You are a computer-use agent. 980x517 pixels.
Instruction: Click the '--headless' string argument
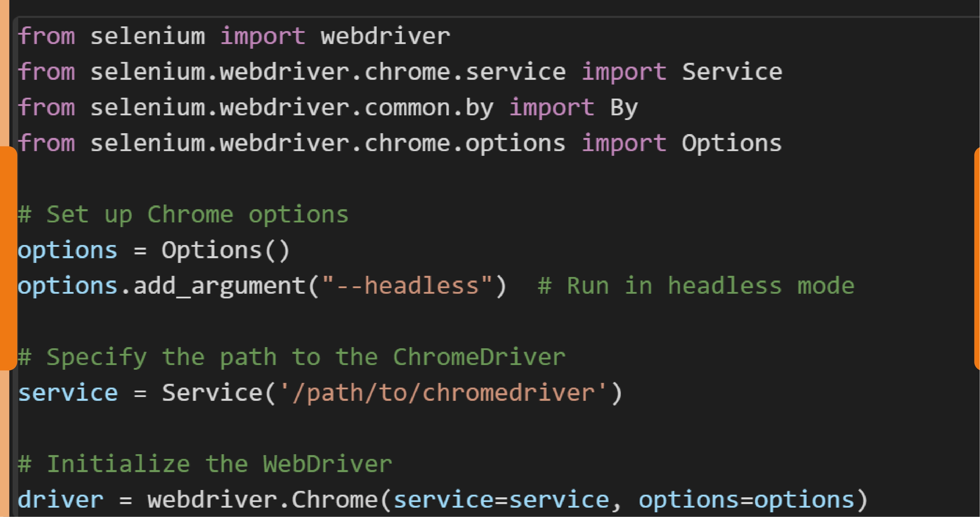[x=407, y=286]
